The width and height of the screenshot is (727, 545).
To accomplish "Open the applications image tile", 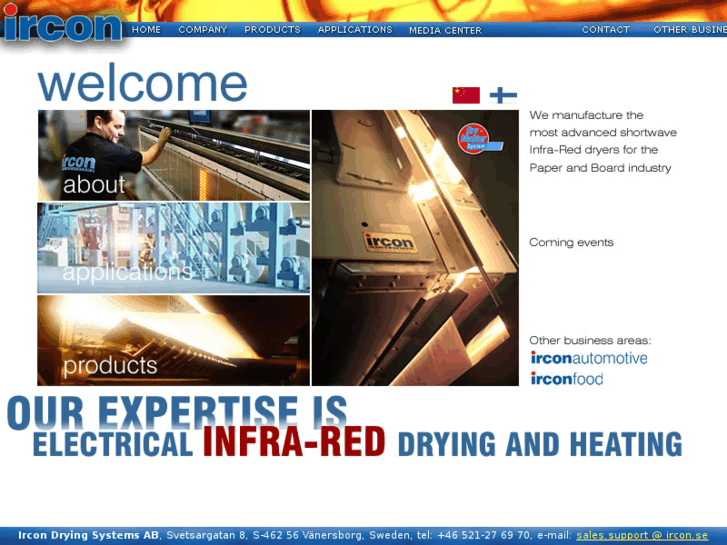I will pyautogui.click(x=173, y=248).
